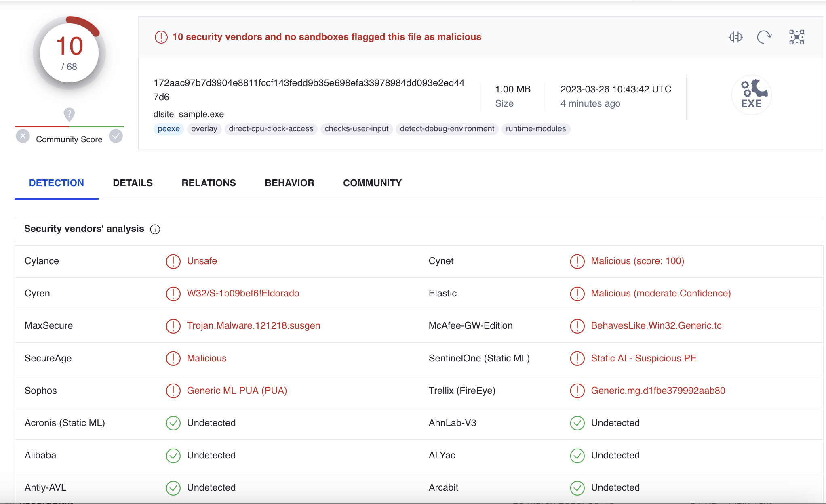The image size is (826, 504).
Task: Click alert icon beside Generic.mg.d1fbe379992aab80
Action: point(577,391)
